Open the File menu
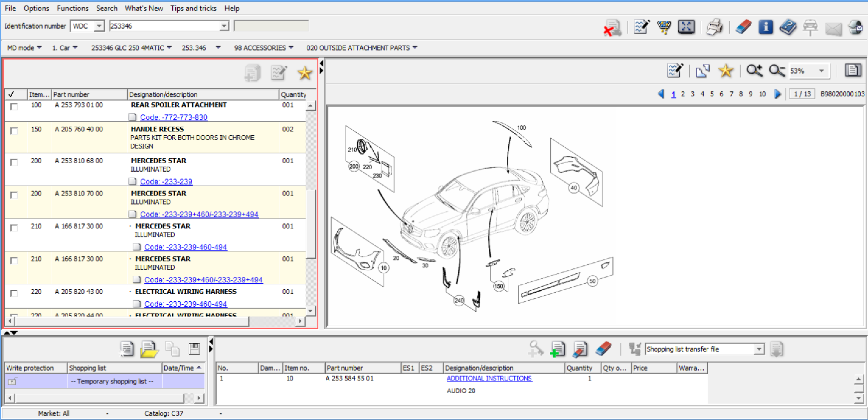868x420 pixels. pos(10,8)
